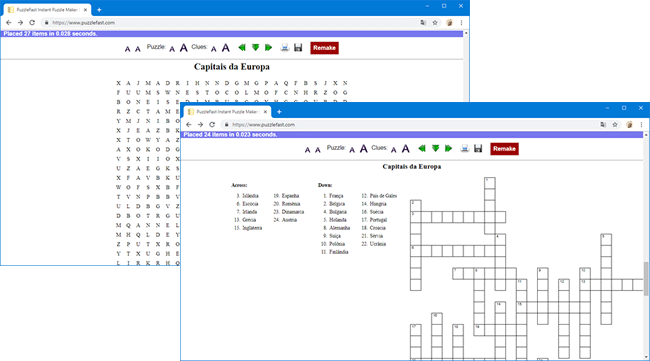Click the green down arrow in the crossword toolbar
The height and width of the screenshot is (361, 650).
[x=435, y=148]
